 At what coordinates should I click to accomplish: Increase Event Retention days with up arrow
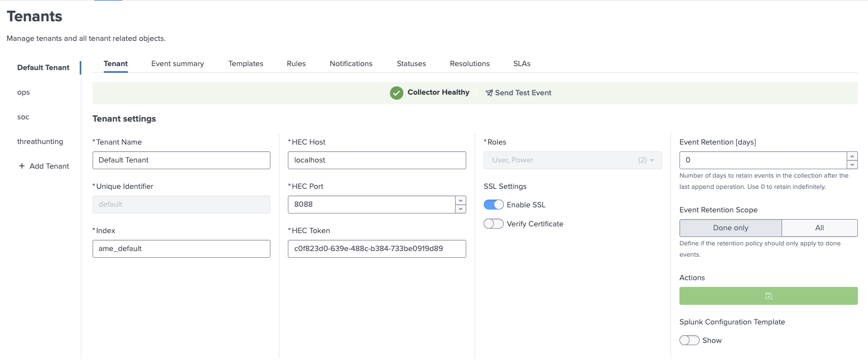[852, 157]
